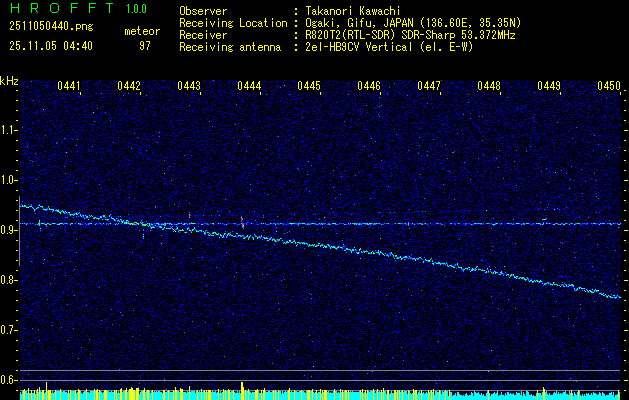Click the 25.11.05 04:40 timestamp

point(51,46)
